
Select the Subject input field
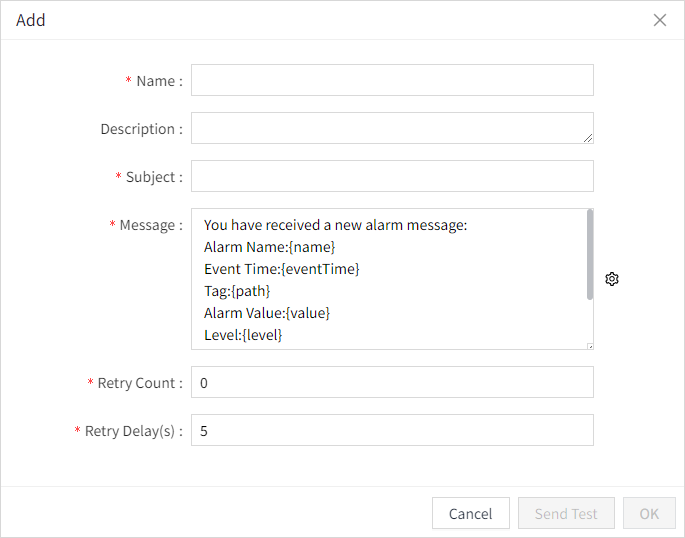coord(392,176)
